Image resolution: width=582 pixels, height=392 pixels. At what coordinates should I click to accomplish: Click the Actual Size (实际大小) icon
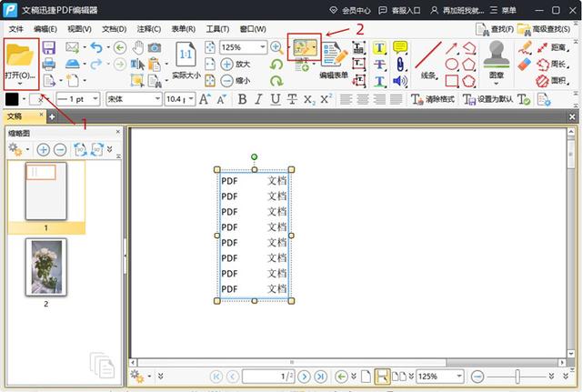point(186,55)
